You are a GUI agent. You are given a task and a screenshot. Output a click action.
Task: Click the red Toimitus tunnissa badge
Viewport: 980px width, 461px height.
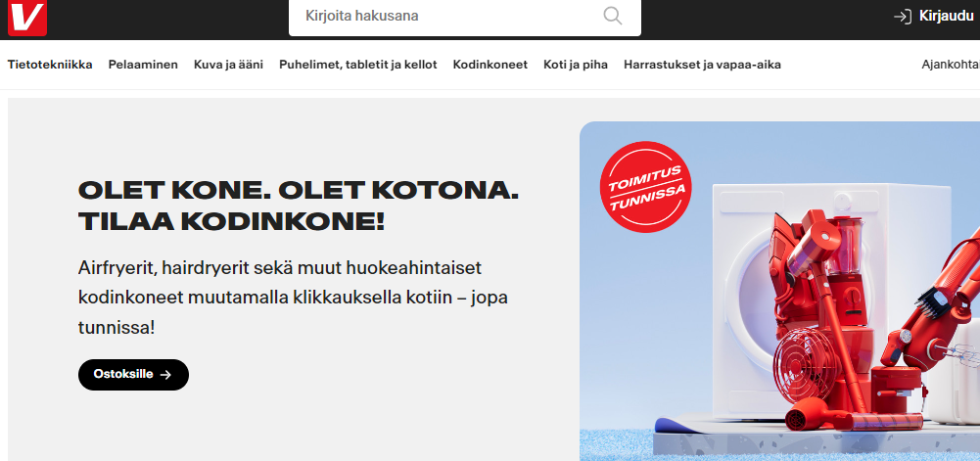(x=645, y=187)
